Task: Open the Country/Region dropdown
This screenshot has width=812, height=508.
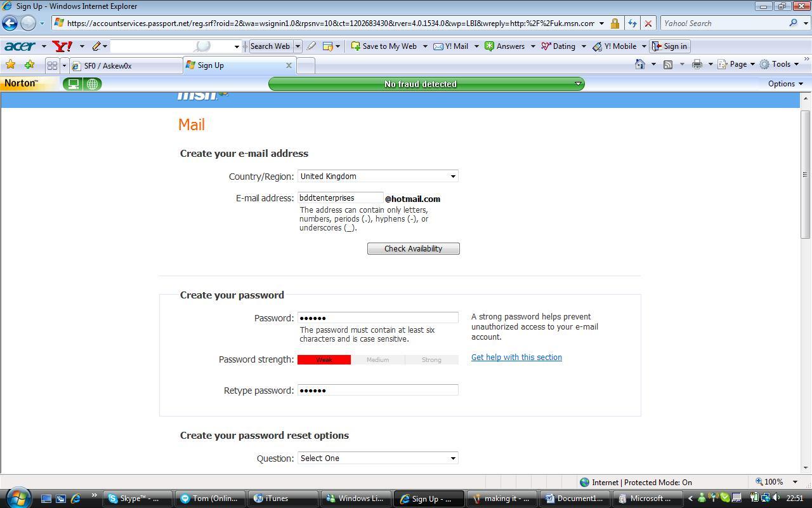Action: [x=377, y=177]
